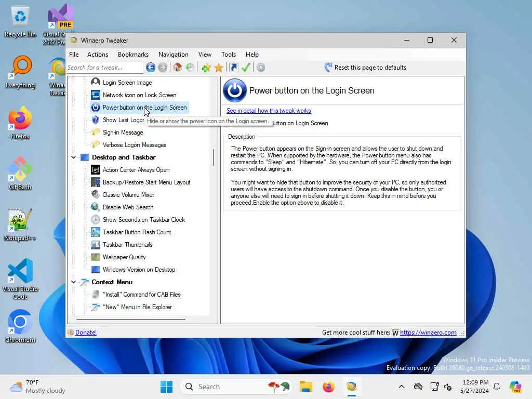Open File Explorer from the taskbar
The width and height of the screenshot is (532, 399).
pos(305,387)
